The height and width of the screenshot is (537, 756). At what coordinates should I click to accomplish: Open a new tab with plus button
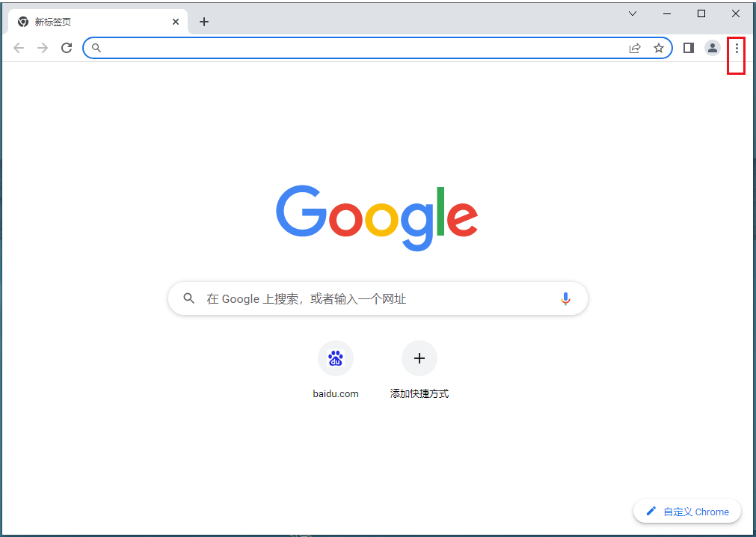(204, 22)
